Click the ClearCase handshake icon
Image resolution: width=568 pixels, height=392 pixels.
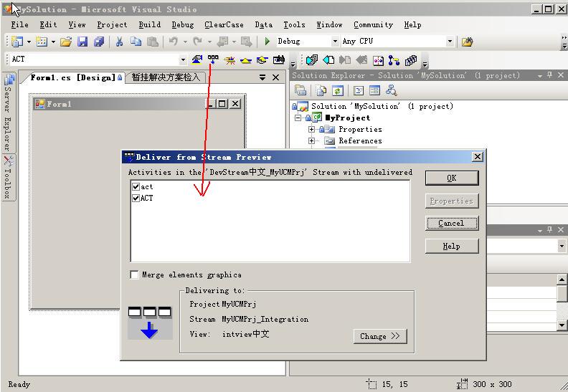(262, 60)
